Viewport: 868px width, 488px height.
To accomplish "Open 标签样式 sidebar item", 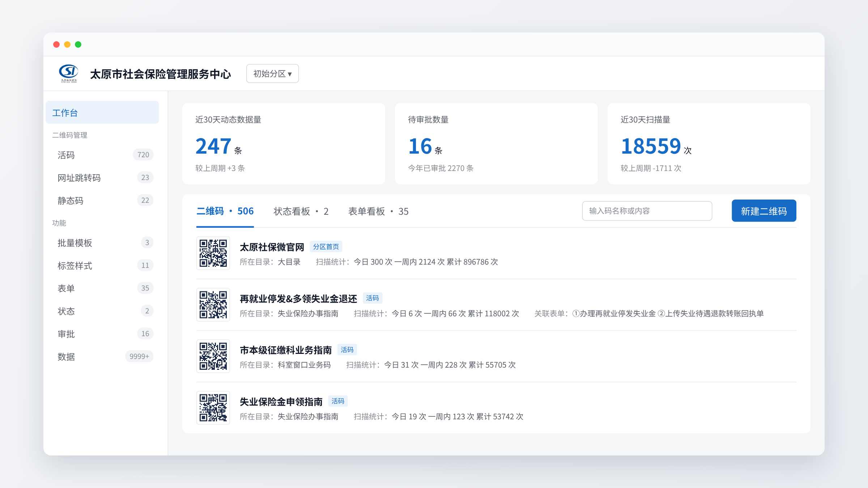I will [x=102, y=265].
